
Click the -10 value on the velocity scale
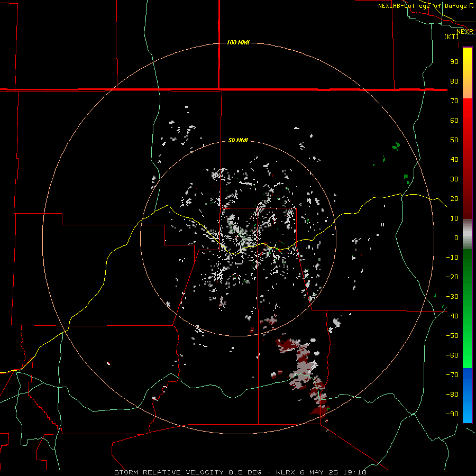tap(452, 258)
